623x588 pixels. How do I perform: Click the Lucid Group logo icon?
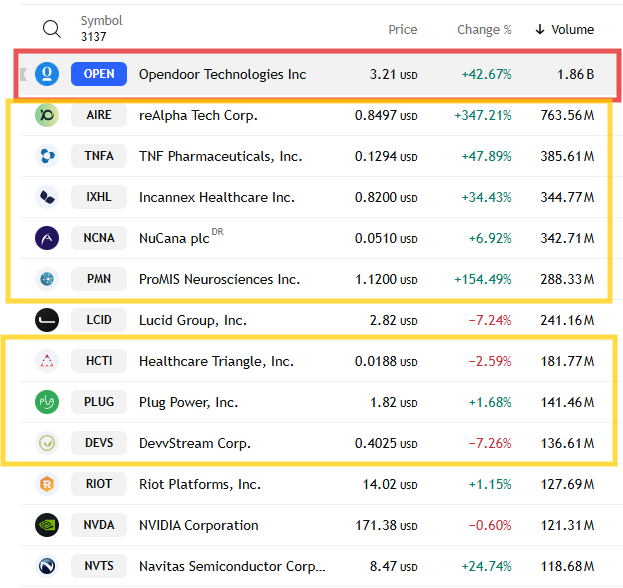click(47, 320)
